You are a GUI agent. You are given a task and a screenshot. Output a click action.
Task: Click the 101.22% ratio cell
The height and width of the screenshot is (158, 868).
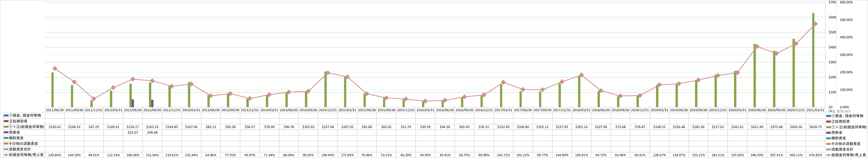(x=523, y=155)
